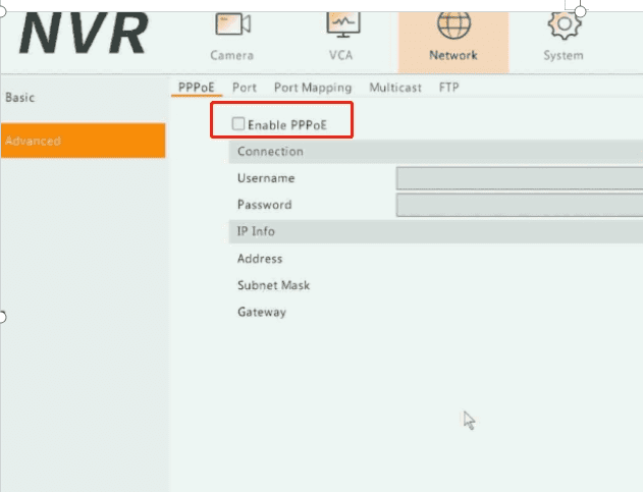This screenshot has height=492, width=643.
Task: Switch to the PPPoE tab
Action: tap(196, 88)
